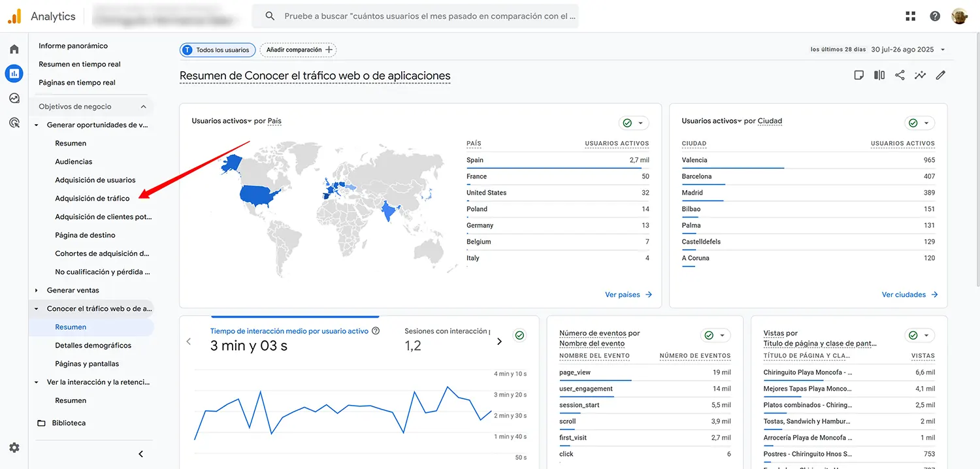The image size is (980, 469).
Task: Select the Explore icon in the left navigation rail
Action: (14, 98)
